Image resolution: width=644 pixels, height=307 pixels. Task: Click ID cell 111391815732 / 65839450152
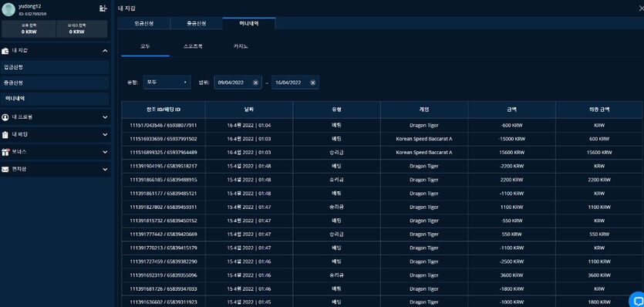(164, 221)
